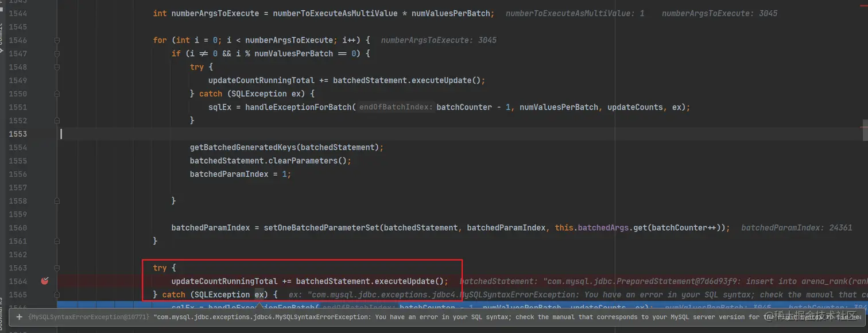Toggle a breakpoint in the gutter of line 1560

pos(45,227)
